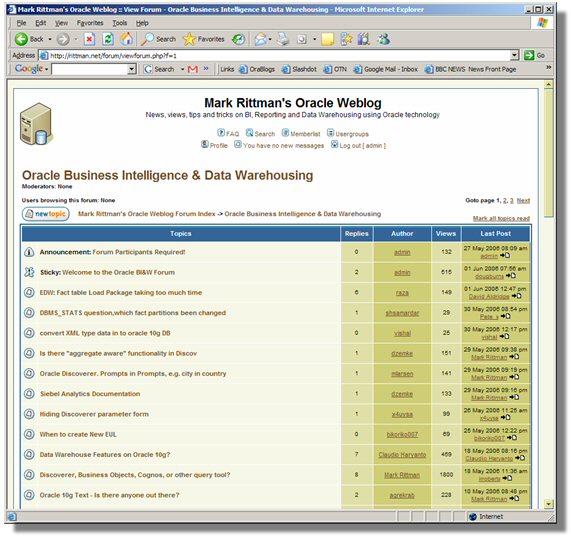Go to page 2 of the forum
571x537 pixels.
505,200
